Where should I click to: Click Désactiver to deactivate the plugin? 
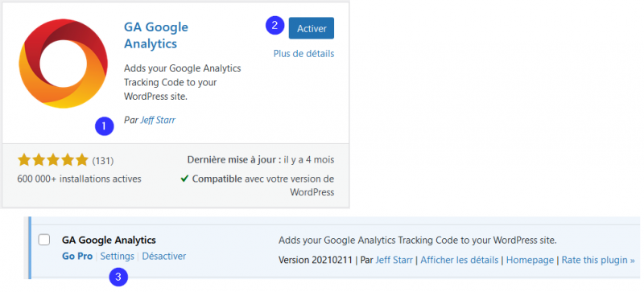click(164, 257)
